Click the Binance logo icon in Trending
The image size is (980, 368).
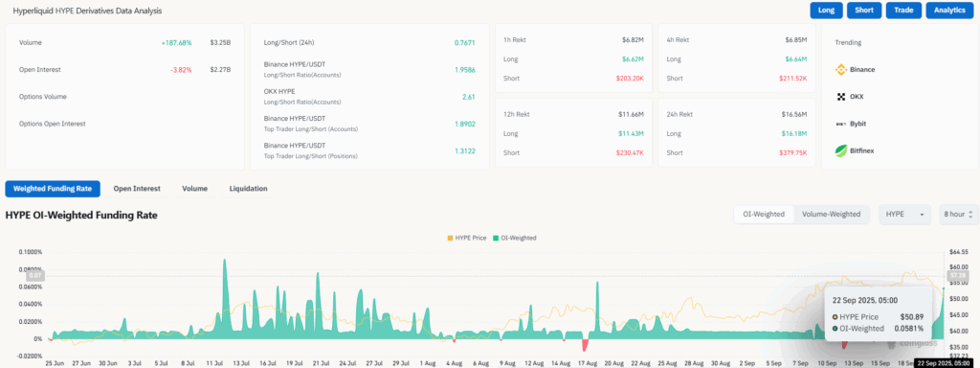840,69
